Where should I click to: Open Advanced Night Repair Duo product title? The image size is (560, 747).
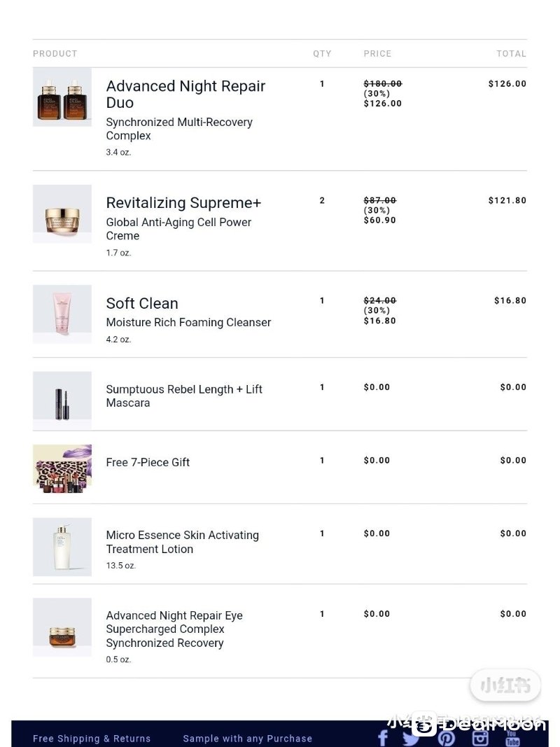[185, 95]
